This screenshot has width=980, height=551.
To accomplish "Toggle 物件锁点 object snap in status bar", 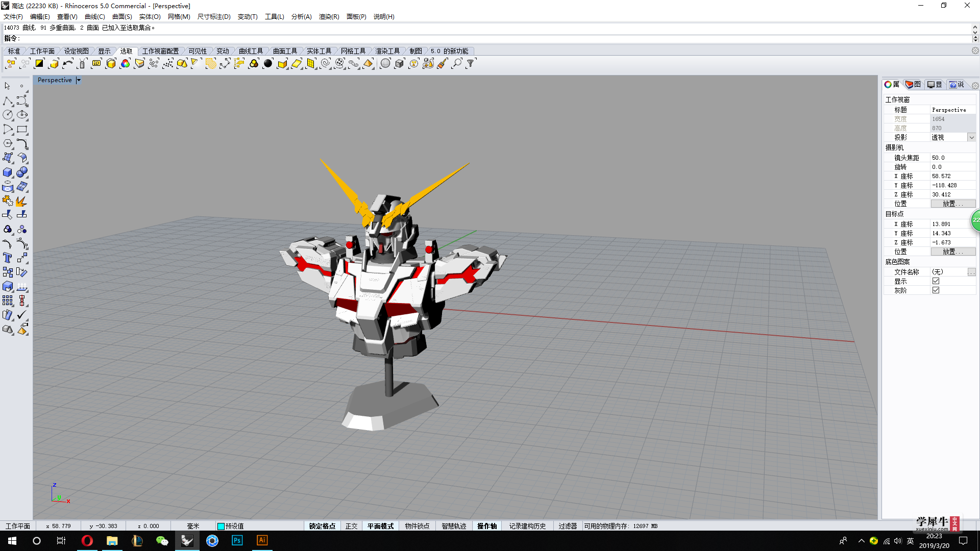I will tap(417, 526).
